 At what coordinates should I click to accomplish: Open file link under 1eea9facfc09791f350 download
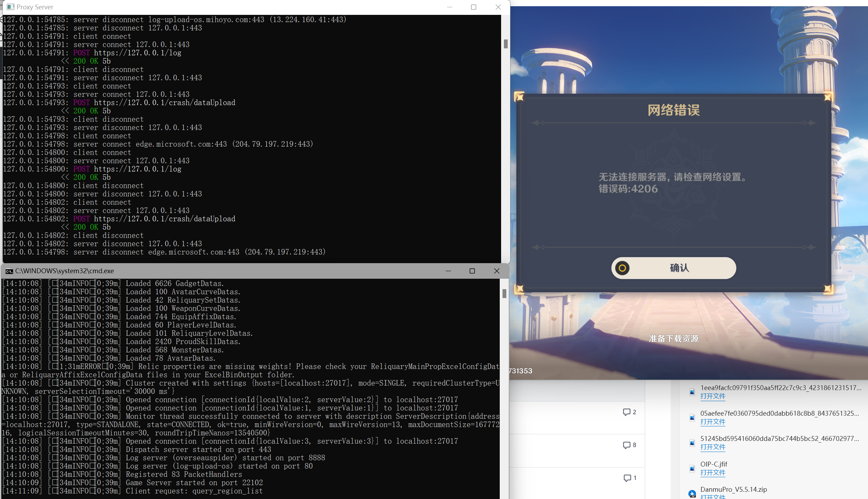[713, 396]
